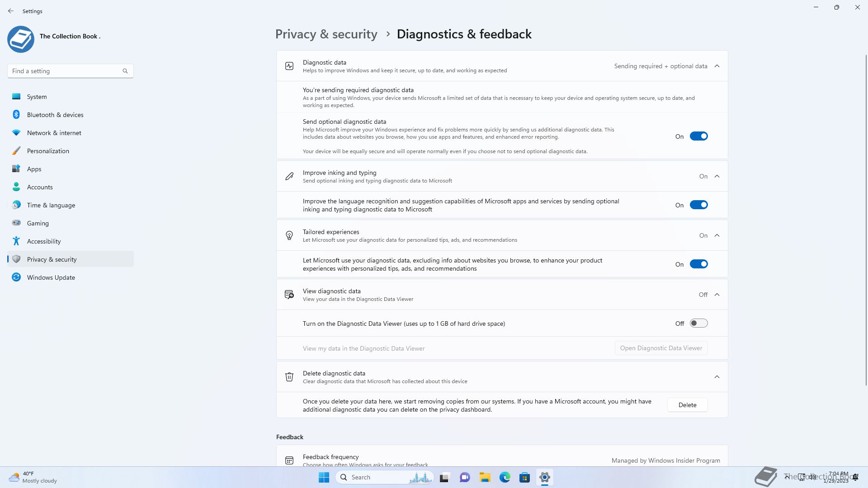Click the Personalization paintbrush icon
Viewport: 868px width, 488px height.
pos(16,151)
